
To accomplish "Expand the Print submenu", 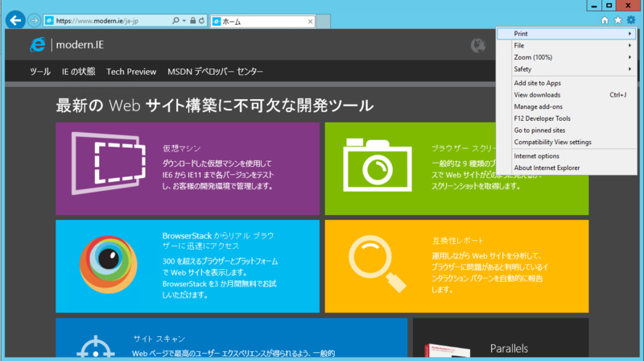I will pyautogui.click(x=567, y=34).
